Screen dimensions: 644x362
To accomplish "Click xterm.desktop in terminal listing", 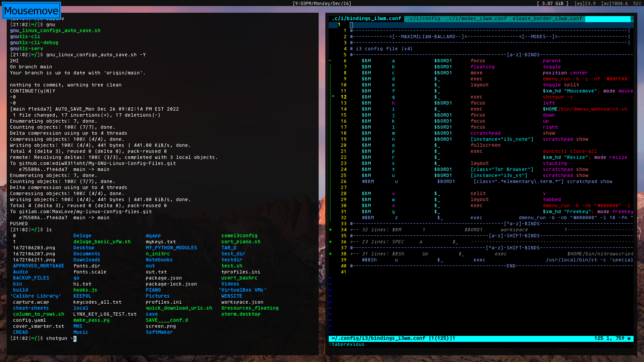I will click(240, 314).
